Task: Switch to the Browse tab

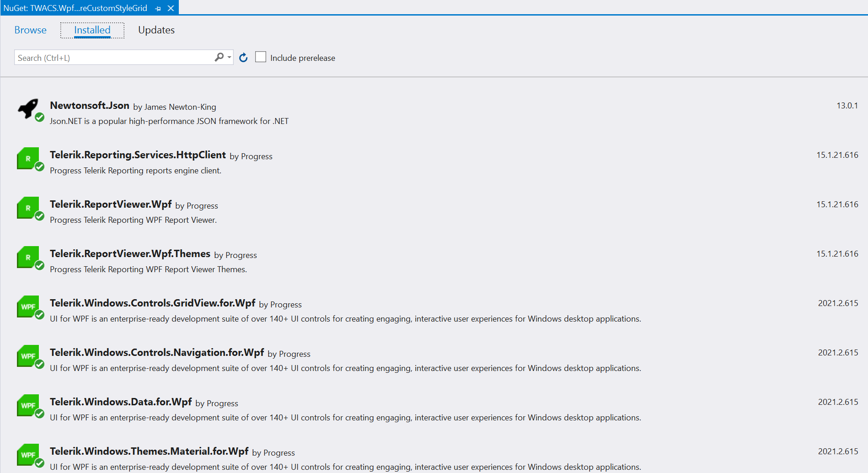Action: click(x=30, y=30)
